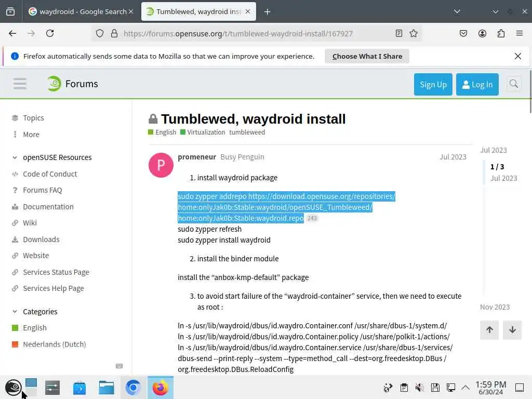The image size is (532, 399).
Task: Click the Log In button
Action: coord(477,85)
